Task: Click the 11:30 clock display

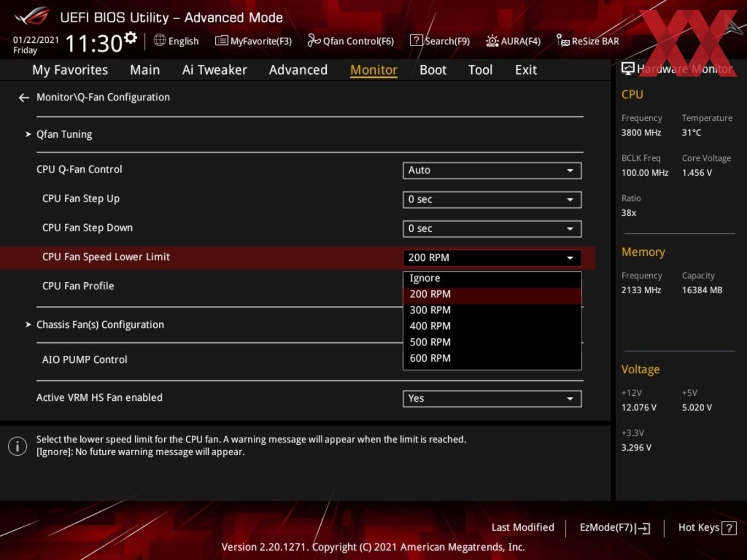Action: coord(94,43)
